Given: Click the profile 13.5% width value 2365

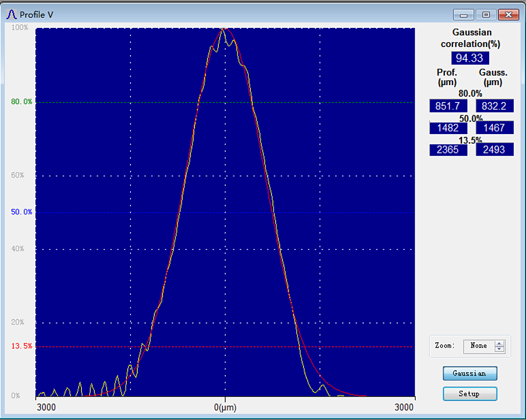Looking at the screenshot, I should pos(448,150).
